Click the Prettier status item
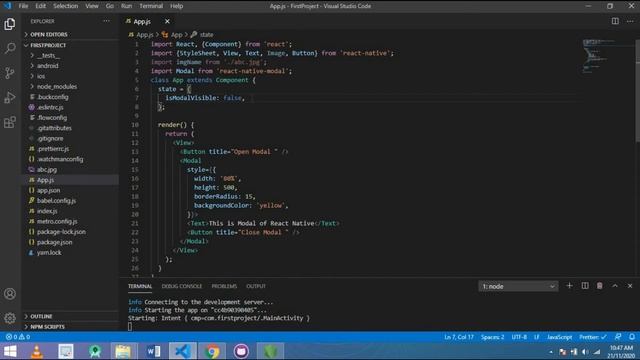Viewport: 640px width, 360px height. click(593, 337)
